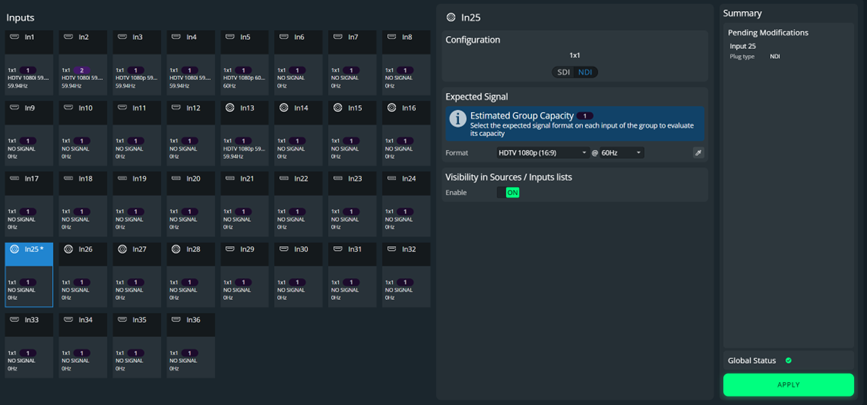
Task: Switch plug type to SDI
Action: tap(563, 72)
